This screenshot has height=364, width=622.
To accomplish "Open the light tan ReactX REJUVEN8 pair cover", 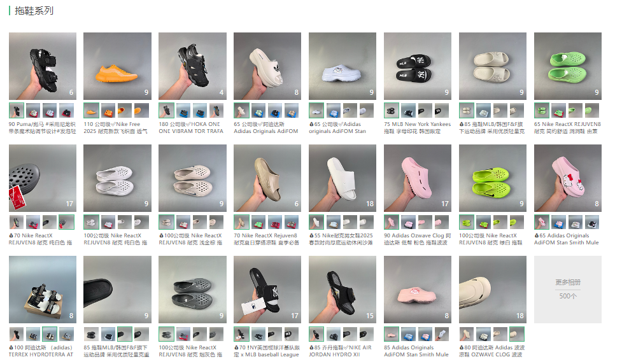I will 192,178.
